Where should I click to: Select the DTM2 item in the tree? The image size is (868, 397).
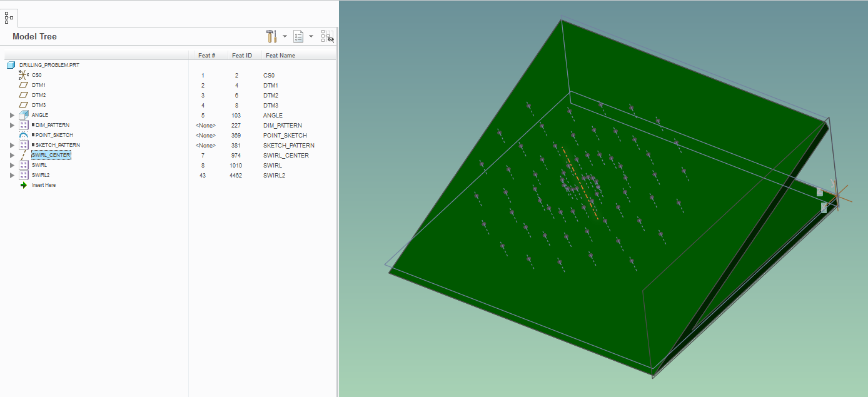click(38, 95)
